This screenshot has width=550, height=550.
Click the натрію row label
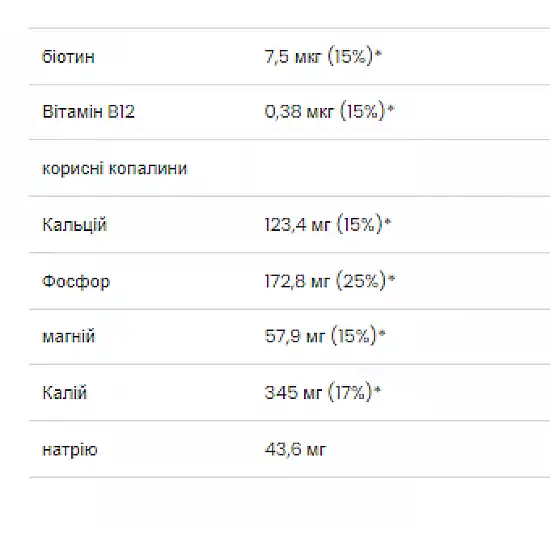(69, 450)
